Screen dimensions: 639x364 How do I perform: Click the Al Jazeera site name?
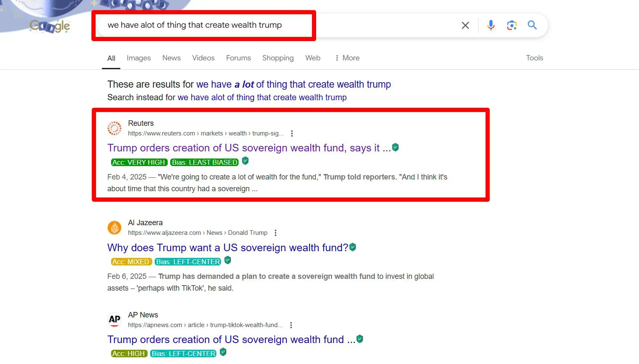(x=145, y=223)
